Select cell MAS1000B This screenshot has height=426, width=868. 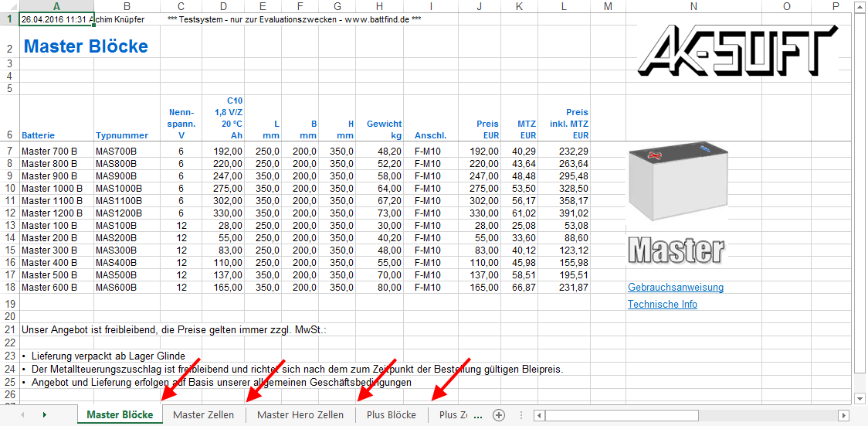(127, 189)
